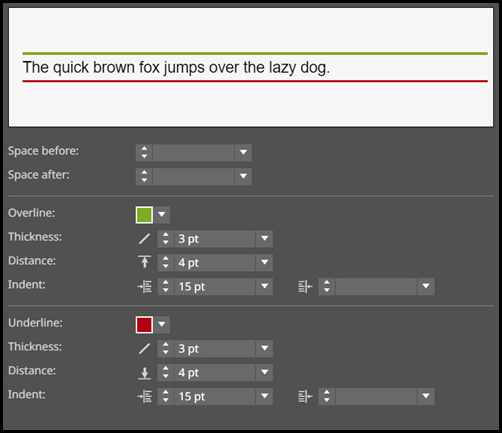The image size is (502, 433).
Task: Click the Underline distance arrow icon
Action: [x=144, y=373]
